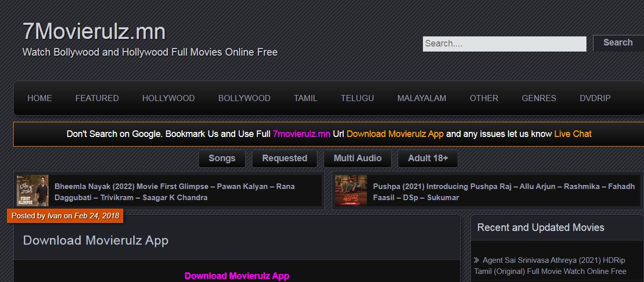The image size is (644, 282).
Task: Click the site tagline Watch Bollywood and Hollywood
Action: [x=150, y=52]
